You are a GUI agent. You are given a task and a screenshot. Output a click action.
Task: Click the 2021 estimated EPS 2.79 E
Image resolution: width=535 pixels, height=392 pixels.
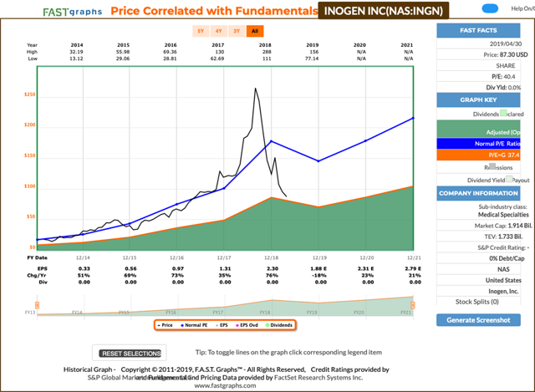tap(413, 268)
